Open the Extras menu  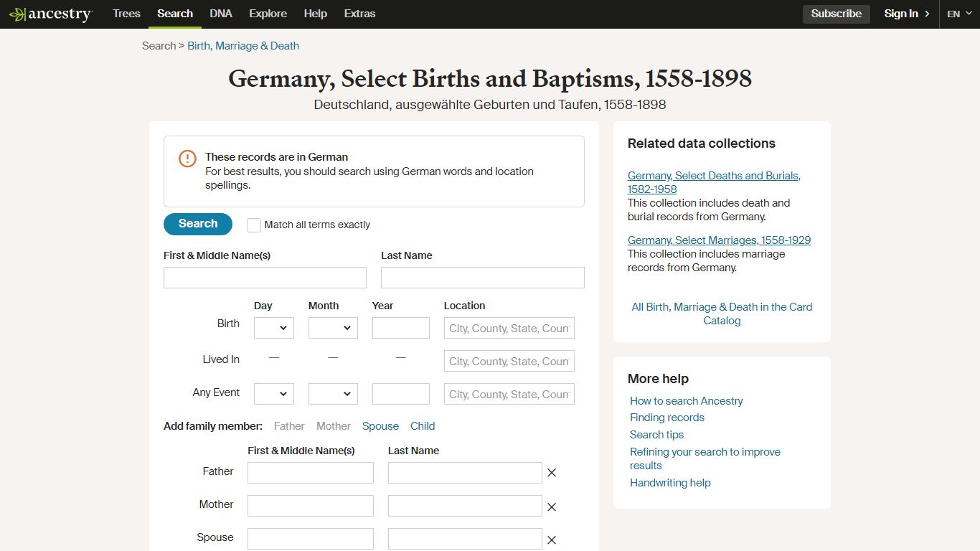coord(359,14)
